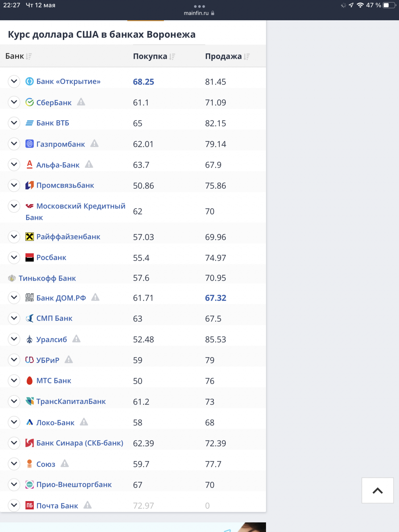Viewport: 399px width, 532px height.
Task: Expand the Промсвязьбанк row chevron
Action: [x=14, y=185]
